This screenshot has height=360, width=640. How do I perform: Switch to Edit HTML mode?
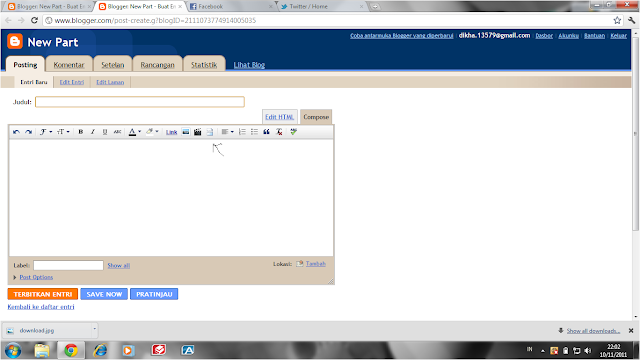pyautogui.click(x=280, y=117)
